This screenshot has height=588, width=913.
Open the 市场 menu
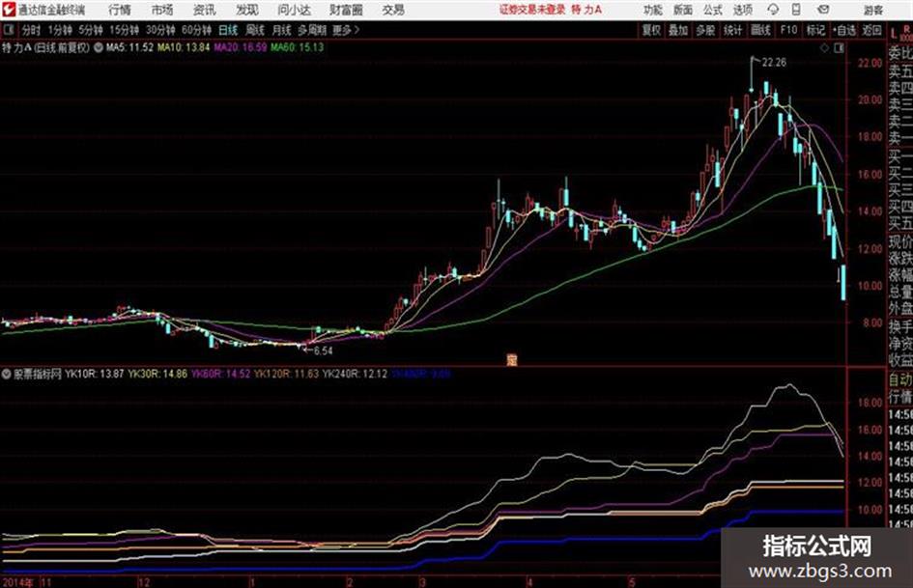pyautogui.click(x=162, y=10)
